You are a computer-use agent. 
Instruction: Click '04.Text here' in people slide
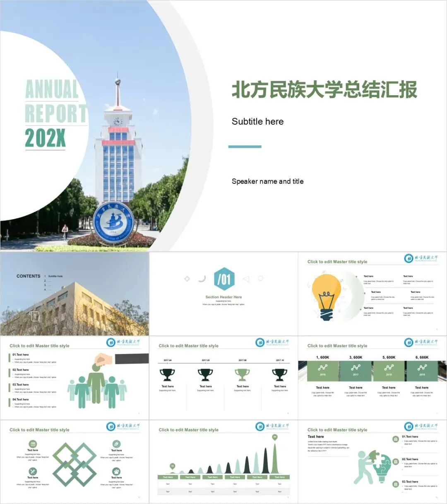[21, 400]
